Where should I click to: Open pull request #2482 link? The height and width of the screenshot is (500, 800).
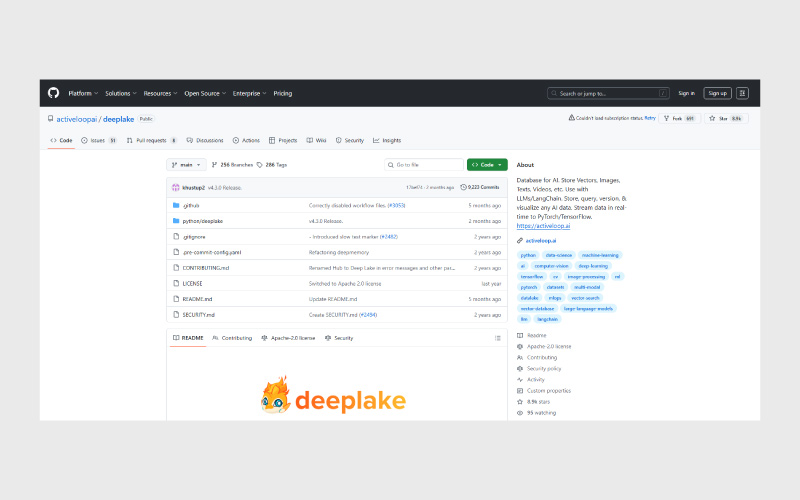pos(389,237)
